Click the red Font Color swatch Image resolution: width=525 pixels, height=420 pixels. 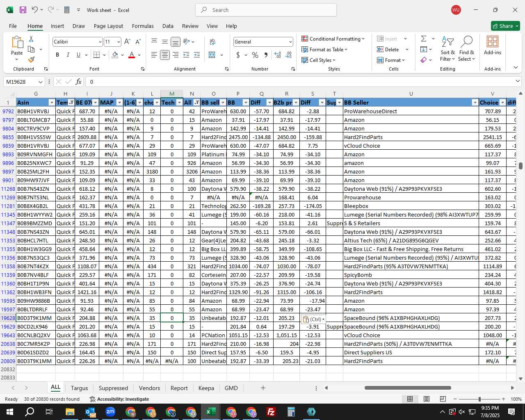(132, 55)
